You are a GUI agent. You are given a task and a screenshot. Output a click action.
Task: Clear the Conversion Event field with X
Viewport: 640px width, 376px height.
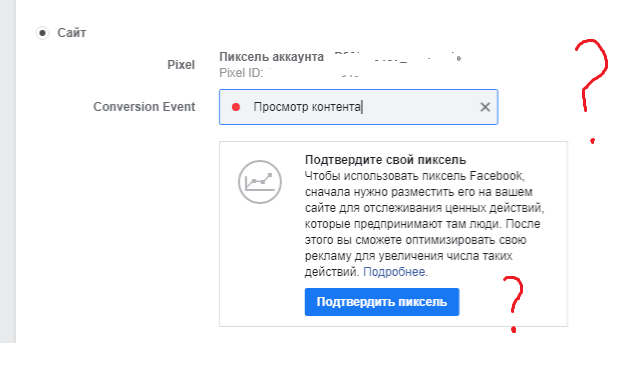point(485,107)
